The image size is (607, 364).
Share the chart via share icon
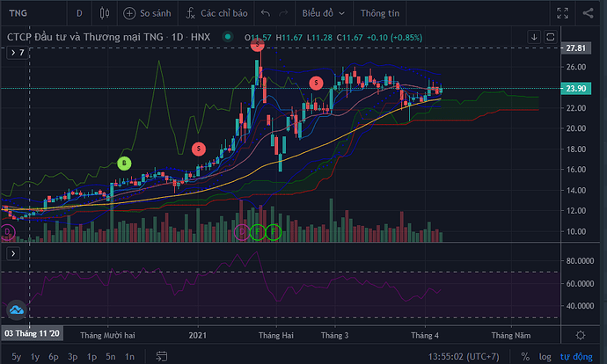[588, 13]
